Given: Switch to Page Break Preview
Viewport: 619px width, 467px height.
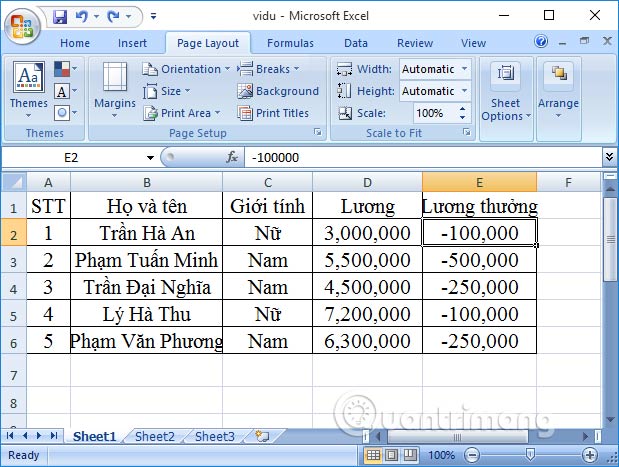Looking at the screenshot, I should [410, 455].
